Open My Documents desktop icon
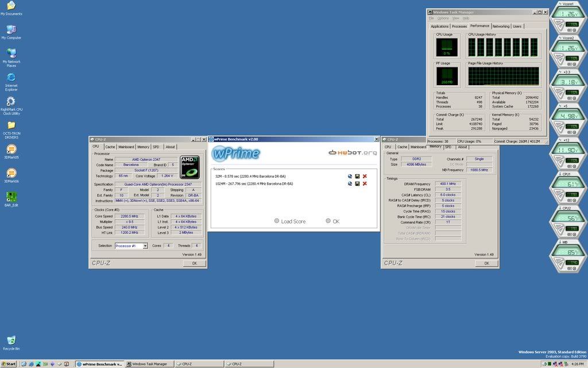588x368 pixels. click(x=11, y=8)
